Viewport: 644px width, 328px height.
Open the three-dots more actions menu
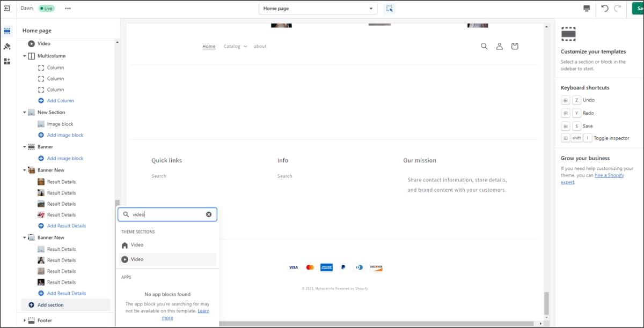pyautogui.click(x=68, y=8)
